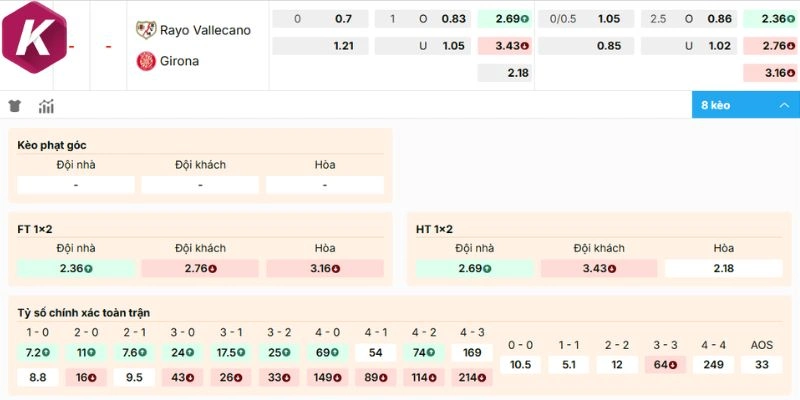This screenshot has width=800, height=400.
Task: Select correct score 3-1 odds 17.5
Action: point(231,353)
